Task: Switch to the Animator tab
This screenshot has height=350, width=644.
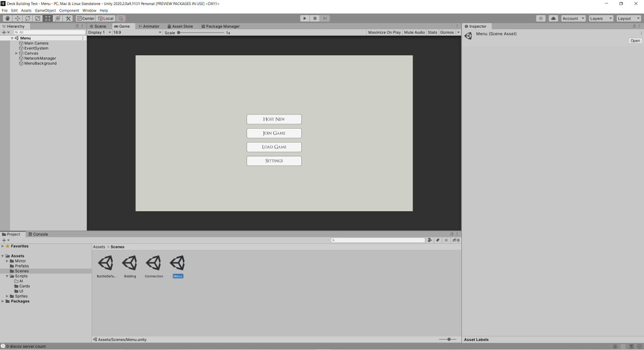Action: pos(149,26)
